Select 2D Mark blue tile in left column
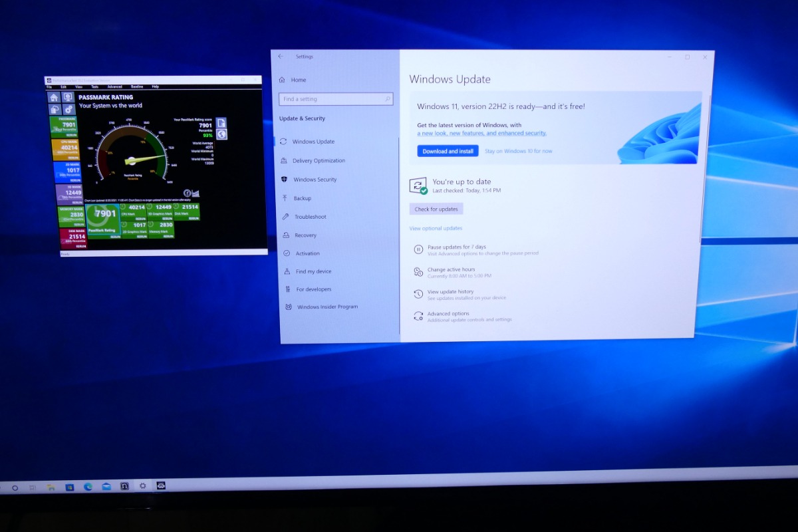 (67, 172)
